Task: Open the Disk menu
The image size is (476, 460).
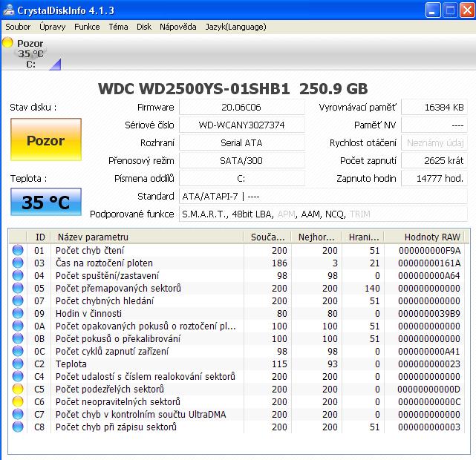Action: click(x=144, y=27)
